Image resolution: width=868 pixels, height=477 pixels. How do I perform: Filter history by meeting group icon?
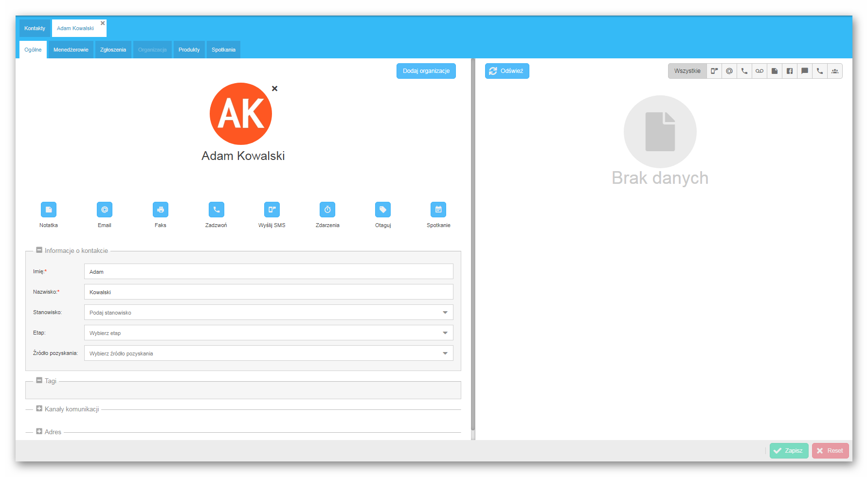coord(835,71)
